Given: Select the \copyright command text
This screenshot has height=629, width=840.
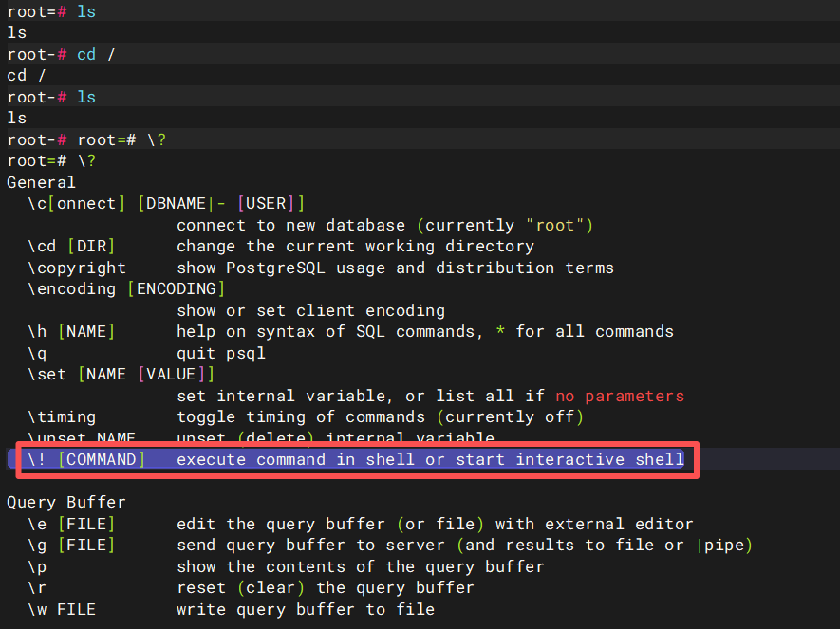Looking at the screenshot, I should click(x=77, y=268).
